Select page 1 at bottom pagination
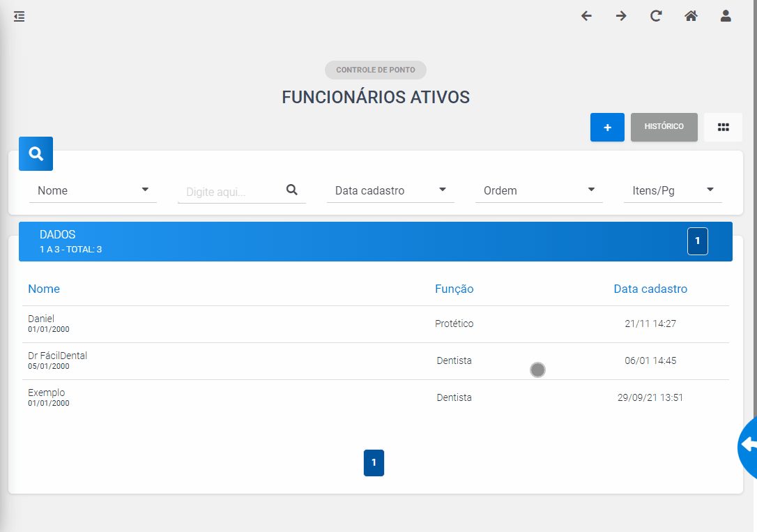Image resolution: width=757 pixels, height=532 pixels. click(x=374, y=462)
